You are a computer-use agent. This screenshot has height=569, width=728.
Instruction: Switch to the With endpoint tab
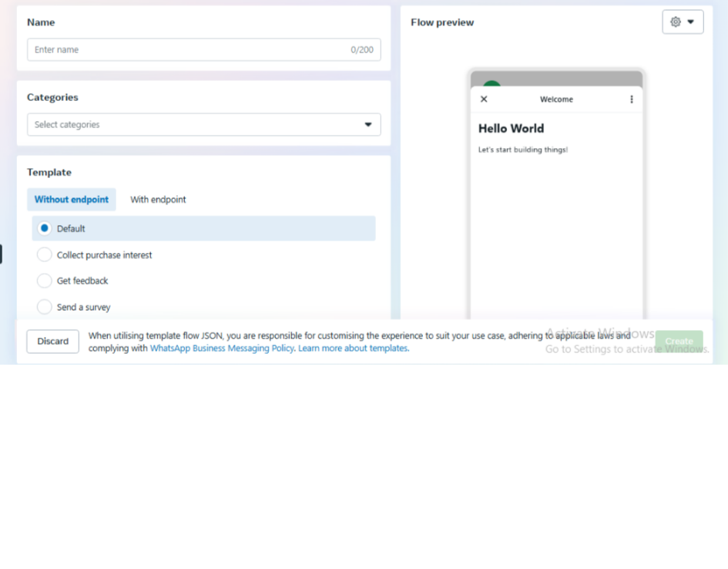click(158, 200)
